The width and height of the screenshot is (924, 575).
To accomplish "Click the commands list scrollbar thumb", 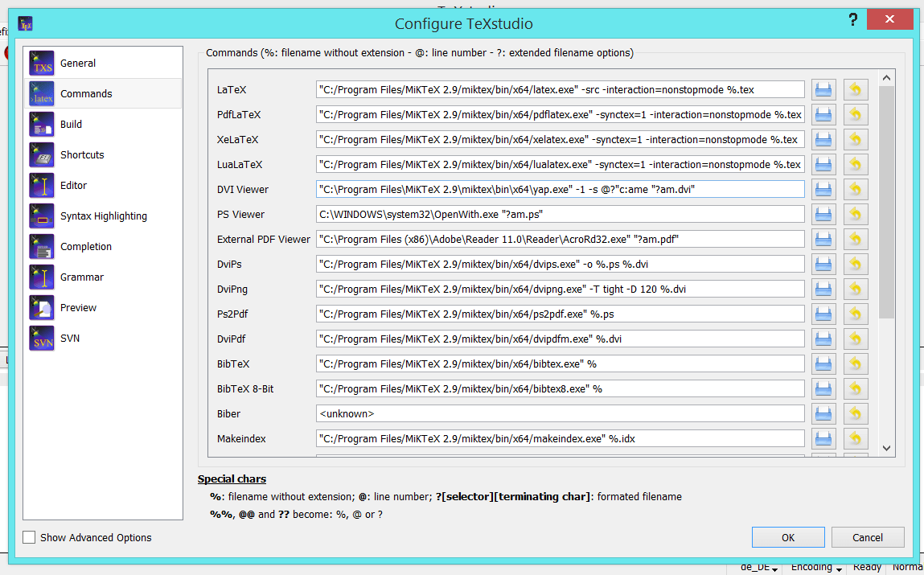I will [886, 202].
